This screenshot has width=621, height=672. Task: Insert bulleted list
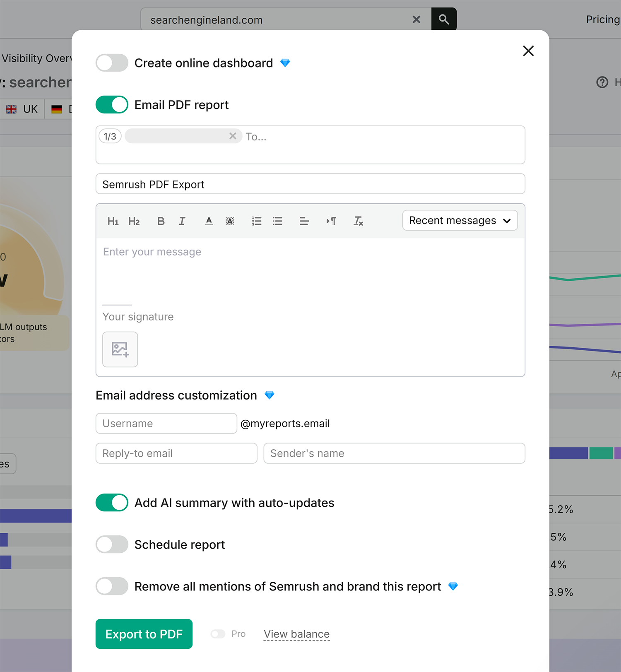point(278,221)
